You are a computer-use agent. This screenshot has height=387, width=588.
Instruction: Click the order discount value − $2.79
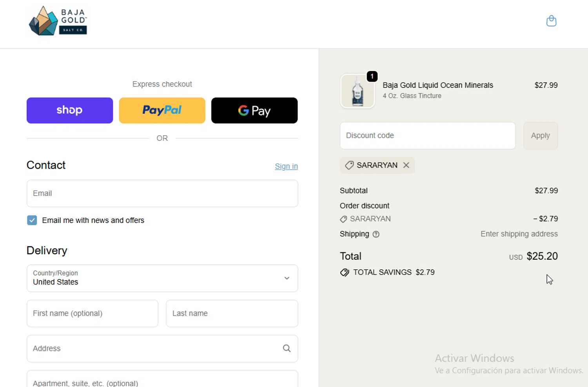pyautogui.click(x=545, y=219)
